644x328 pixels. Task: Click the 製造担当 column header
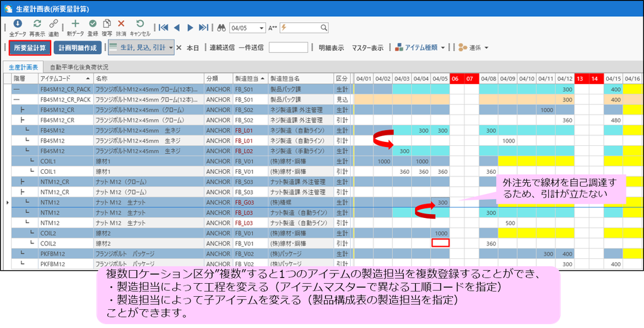pyautogui.click(x=250, y=78)
